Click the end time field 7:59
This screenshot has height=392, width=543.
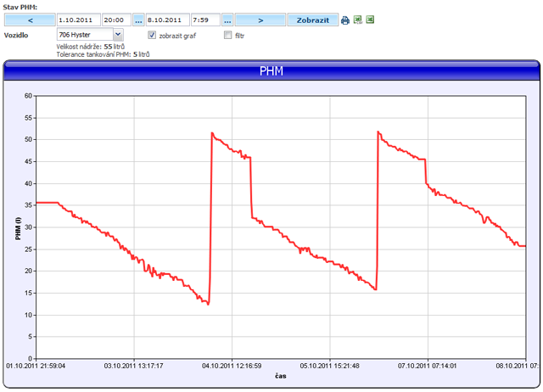(x=204, y=20)
